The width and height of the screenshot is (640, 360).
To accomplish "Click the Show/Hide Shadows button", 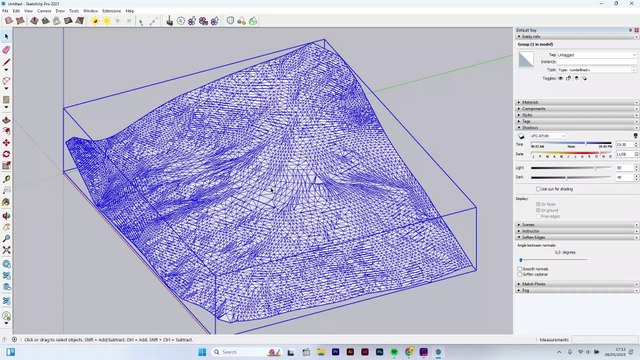I will 521,136.
